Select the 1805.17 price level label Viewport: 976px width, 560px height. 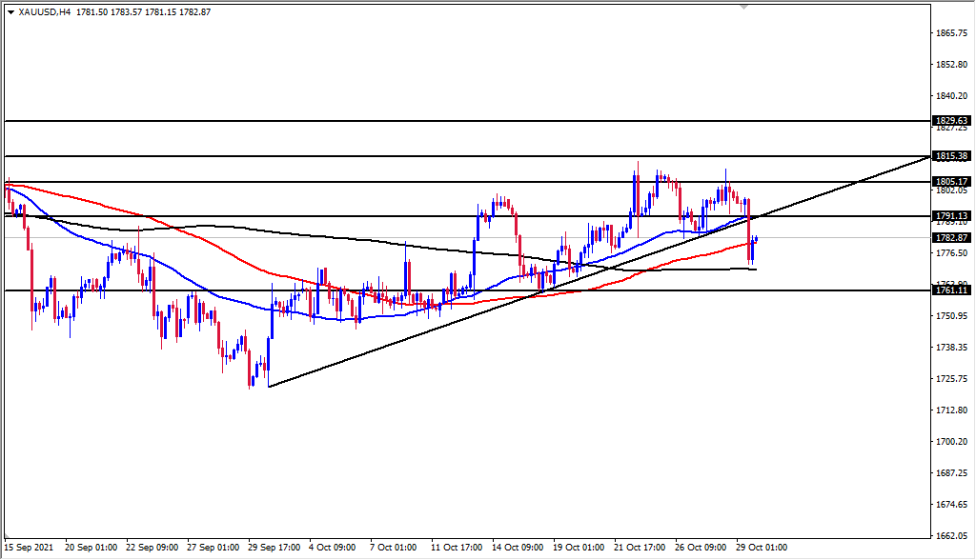point(952,182)
